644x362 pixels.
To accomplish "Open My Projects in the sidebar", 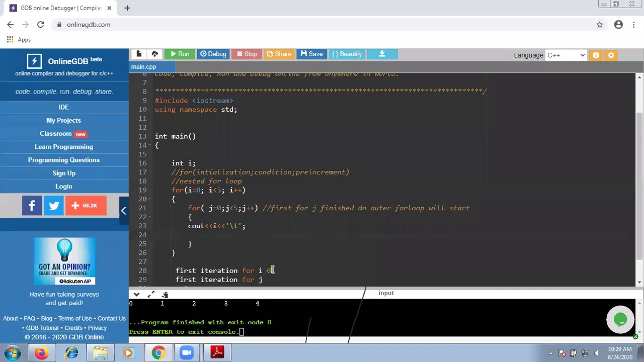I will [63, 120].
